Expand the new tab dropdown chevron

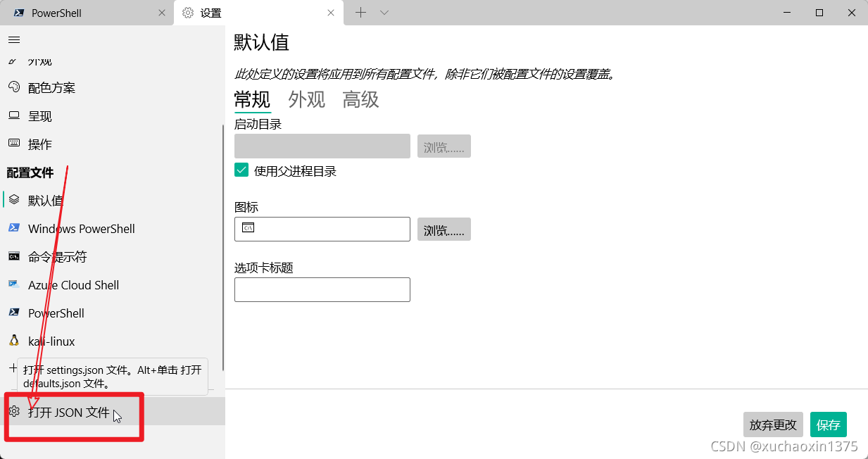click(x=384, y=12)
